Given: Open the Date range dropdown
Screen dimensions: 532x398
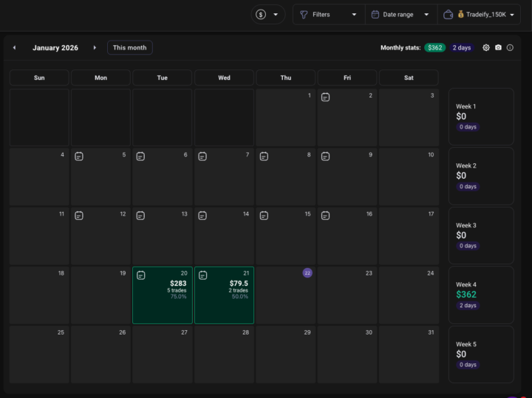Looking at the screenshot, I should tap(398, 15).
